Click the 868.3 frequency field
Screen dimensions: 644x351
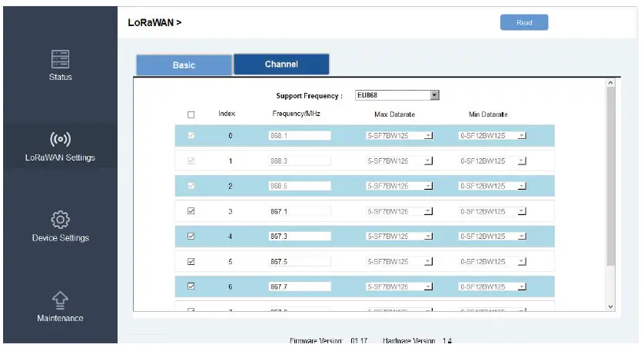pos(300,161)
